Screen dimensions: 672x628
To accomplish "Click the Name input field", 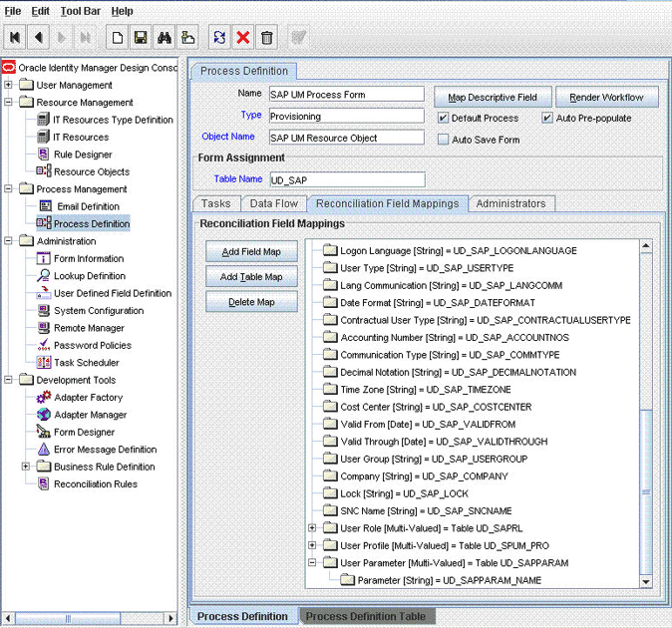I will pyautogui.click(x=346, y=95).
